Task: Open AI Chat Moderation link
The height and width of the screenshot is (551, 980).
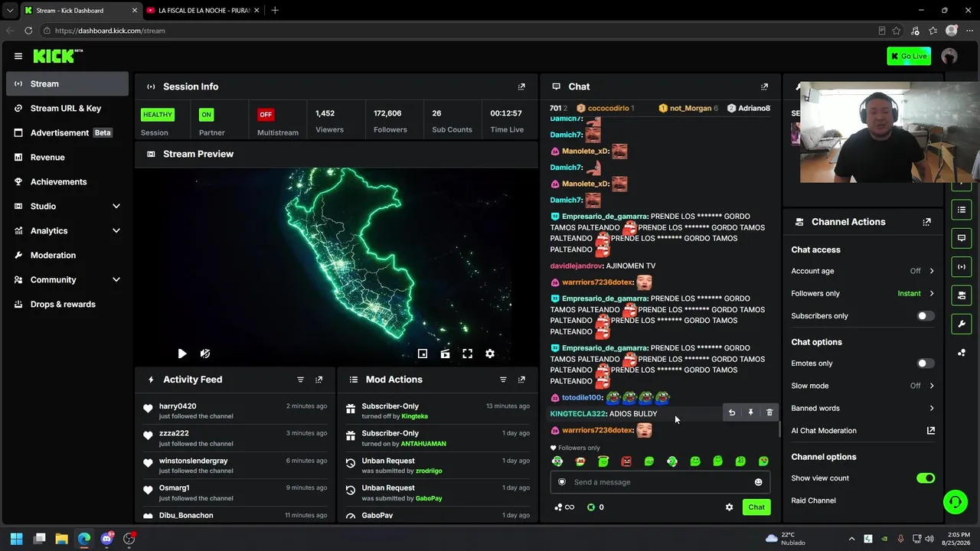Action: click(863, 431)
